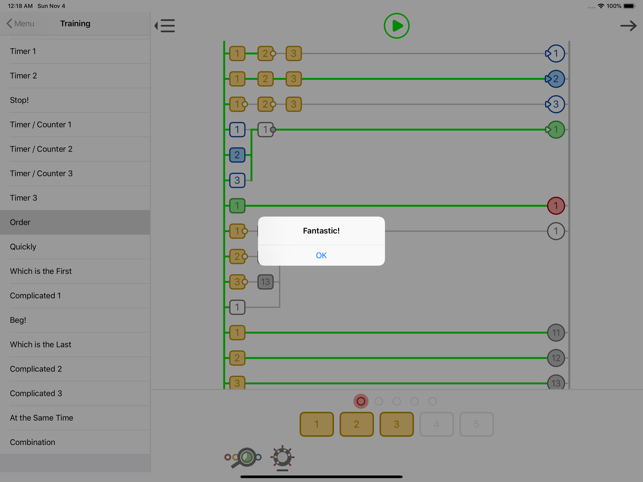Click the green play button
Screen dimensions: 643x482
coord(396,26)
